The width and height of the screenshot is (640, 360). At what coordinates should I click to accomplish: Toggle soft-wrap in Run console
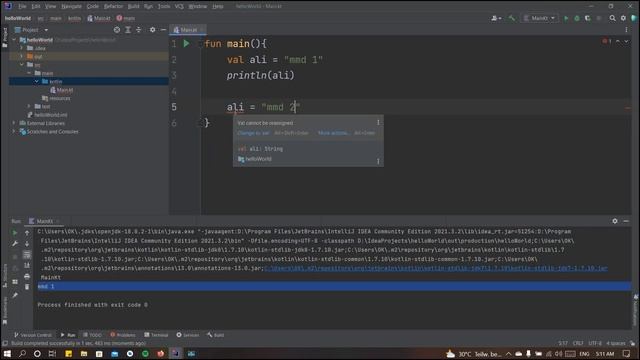[x=27, y=255]
